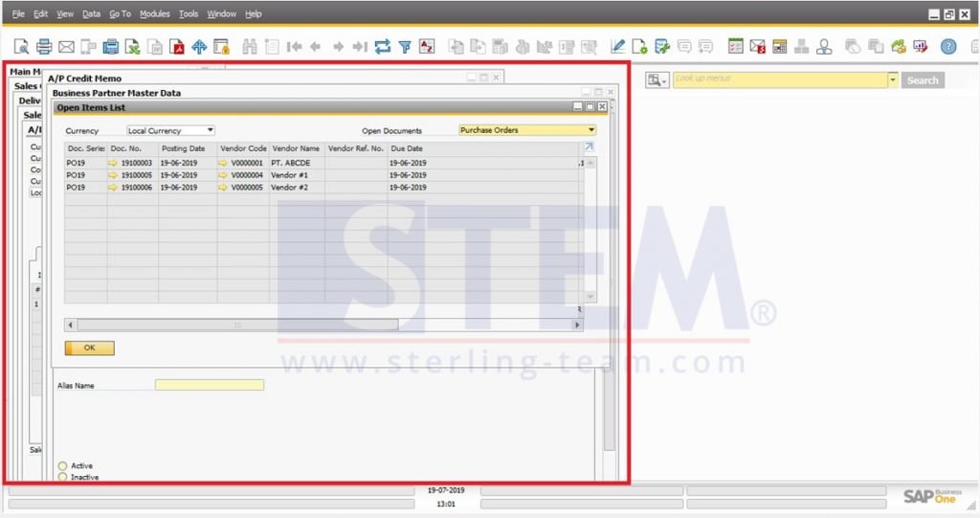Screen dimensions: 980x518
Task: Click the printer icon in toolbar
Action: click(x=44, y=46)
